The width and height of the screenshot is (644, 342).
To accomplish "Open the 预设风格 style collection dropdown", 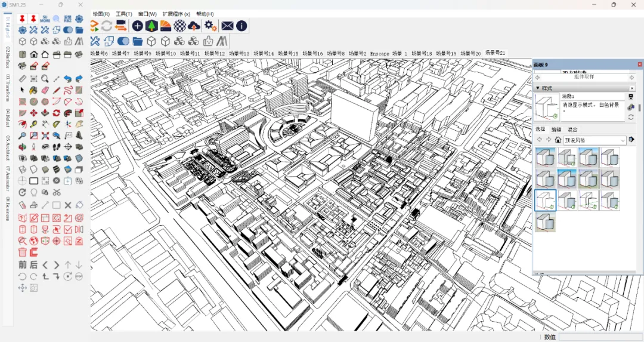I will [x=595, y=140].
